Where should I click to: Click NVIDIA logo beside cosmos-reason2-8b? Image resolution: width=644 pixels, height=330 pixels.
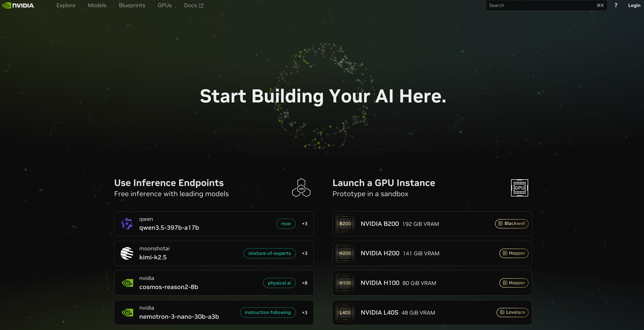click(x=128, y=283)
